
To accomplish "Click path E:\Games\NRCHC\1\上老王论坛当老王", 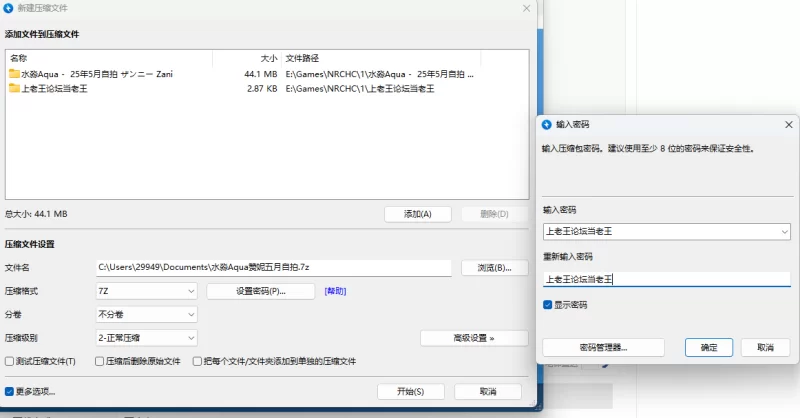I will [360, 88].
